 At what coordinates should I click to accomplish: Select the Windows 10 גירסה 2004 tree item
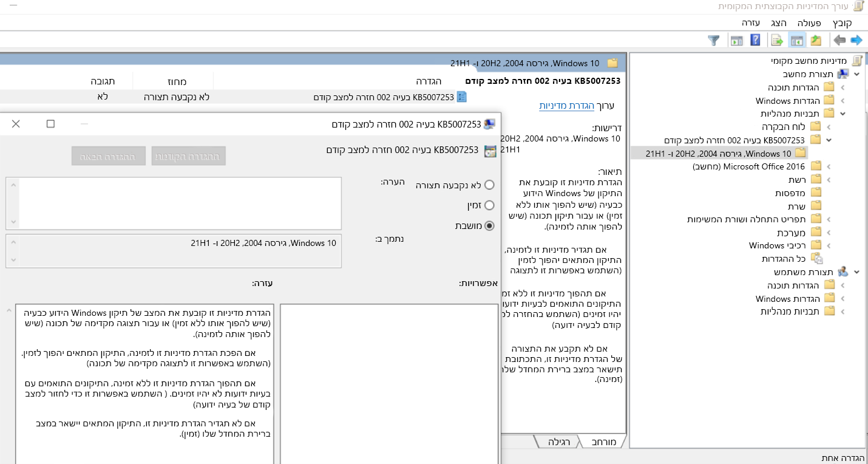coord(719,153)
